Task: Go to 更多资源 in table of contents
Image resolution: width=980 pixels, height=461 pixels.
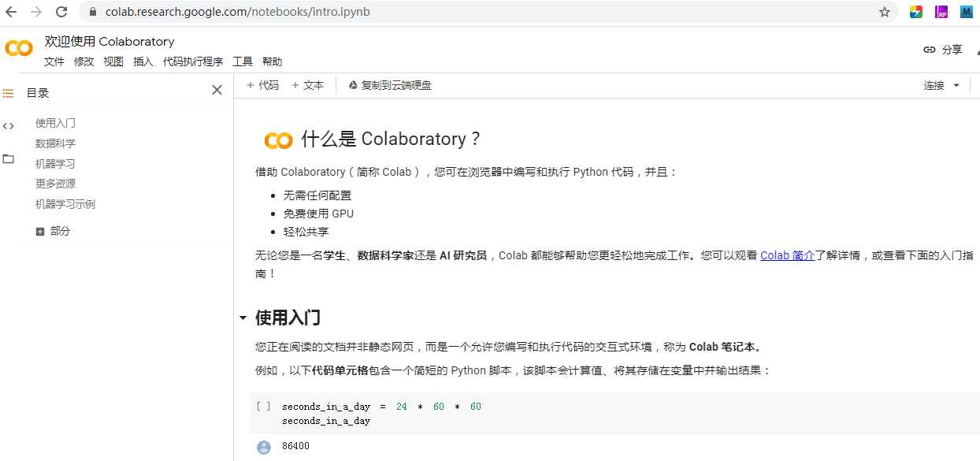Action: [55, 184]
